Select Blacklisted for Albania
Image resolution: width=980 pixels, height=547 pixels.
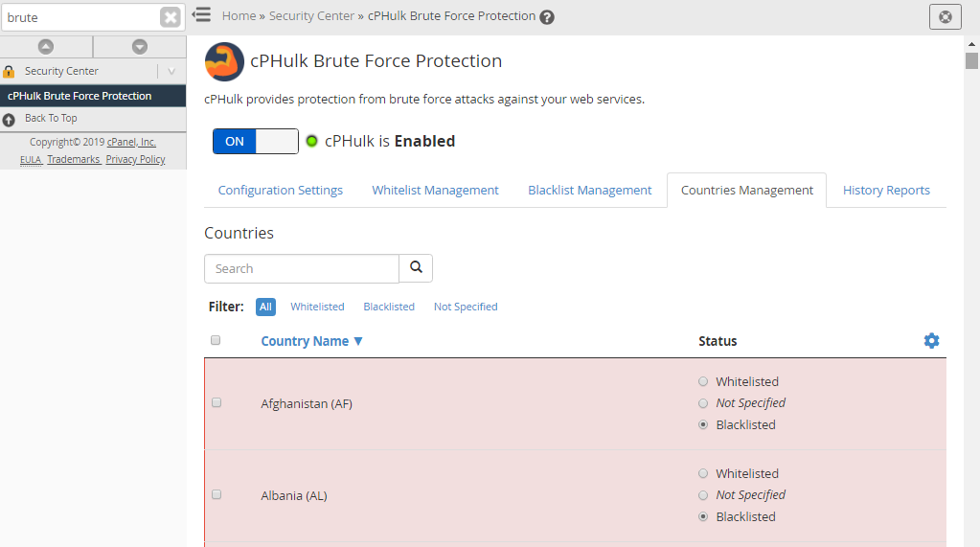tap(703, 516)
